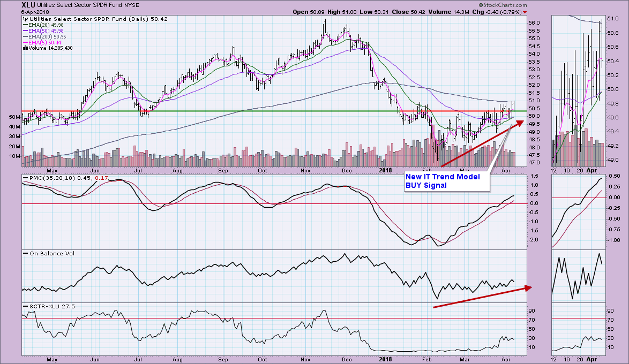Click the 30M volume axis label
629x364 pixels.
14,136
